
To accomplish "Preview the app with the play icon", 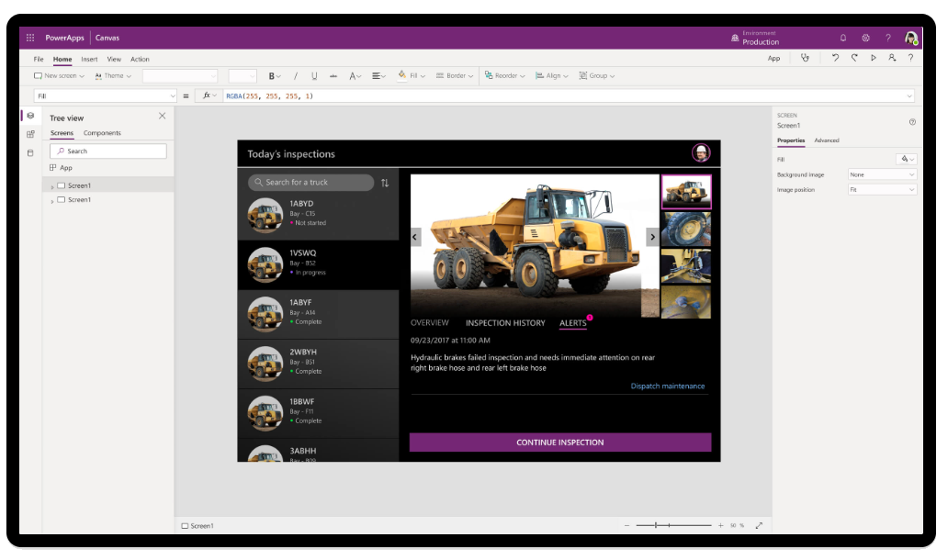I will [x=873, y=58].
